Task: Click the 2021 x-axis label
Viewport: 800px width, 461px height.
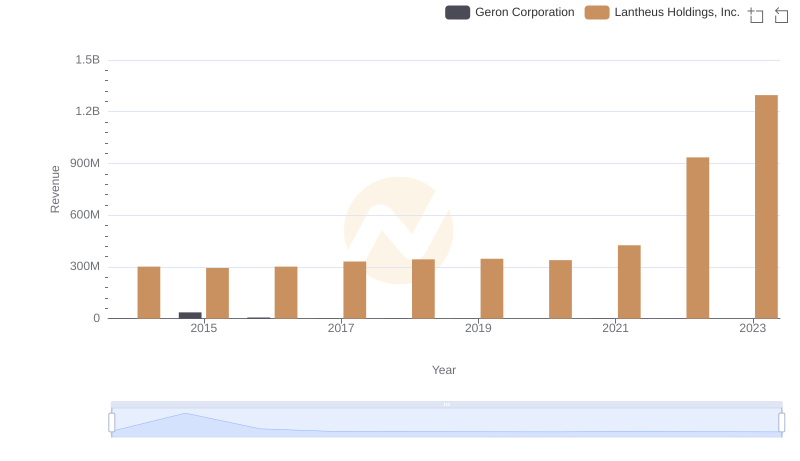Action: (x=615, y=328)
